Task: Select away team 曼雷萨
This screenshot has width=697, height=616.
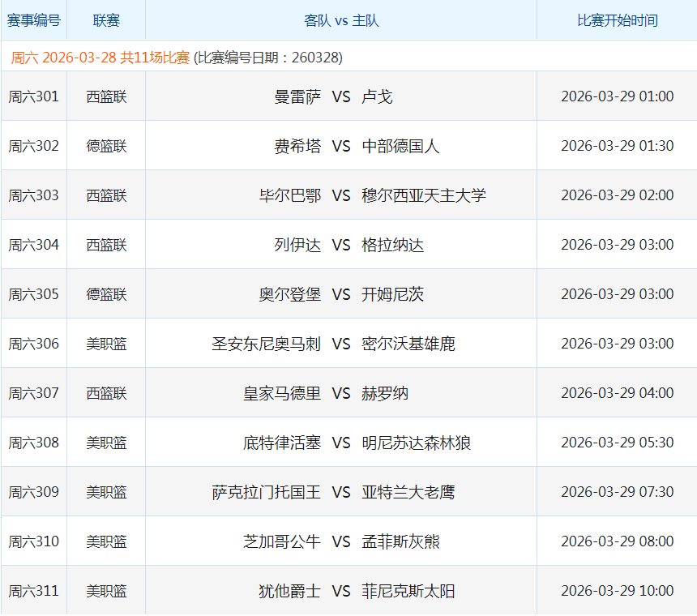Action: pyautogui.click(x=297, y=96)
